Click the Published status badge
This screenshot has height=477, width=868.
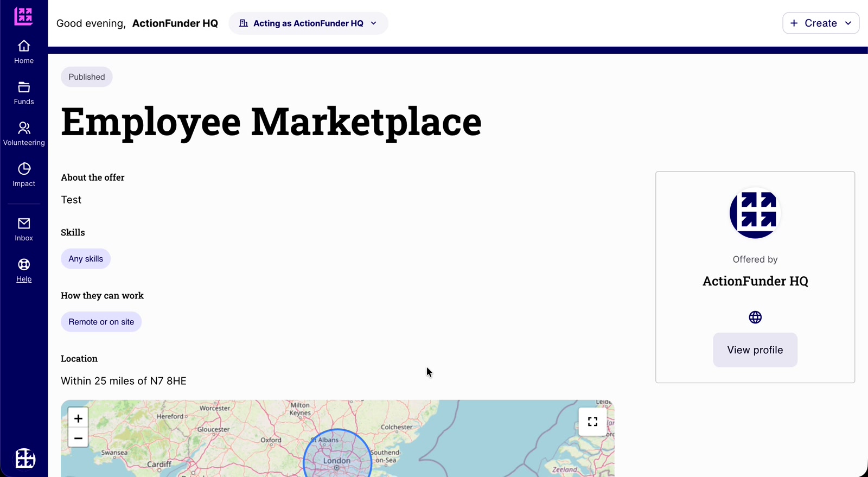[87, 77]
